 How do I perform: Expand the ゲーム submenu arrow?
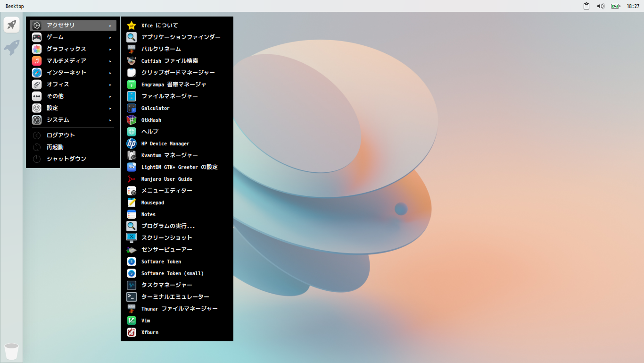click(x=110, y=37)
